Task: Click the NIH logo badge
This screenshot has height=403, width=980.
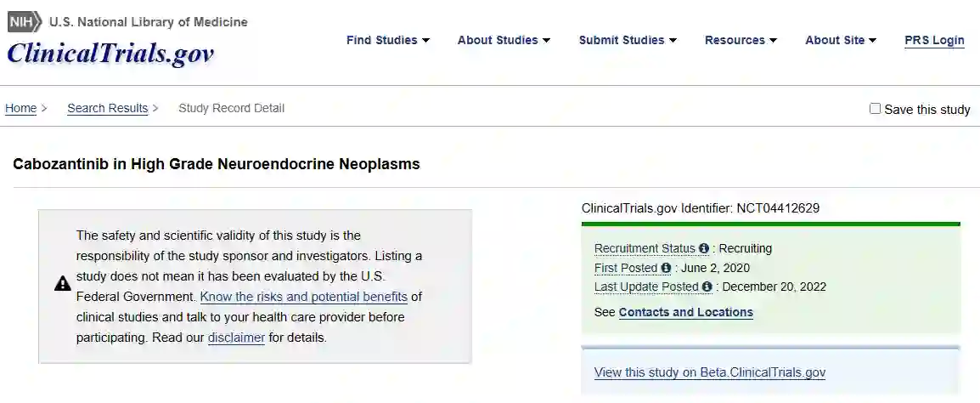Action: pos(25,22)
